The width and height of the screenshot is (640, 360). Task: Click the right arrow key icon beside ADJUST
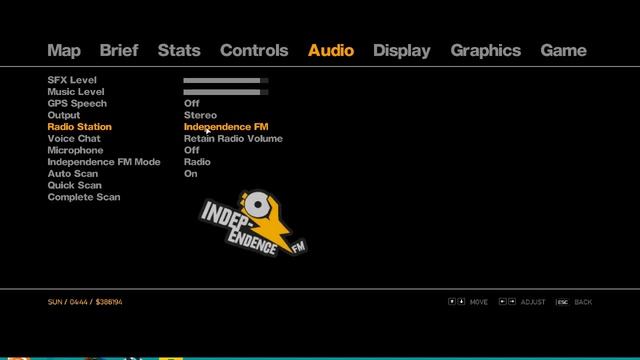pyautogui.click(x=512, y=302)
